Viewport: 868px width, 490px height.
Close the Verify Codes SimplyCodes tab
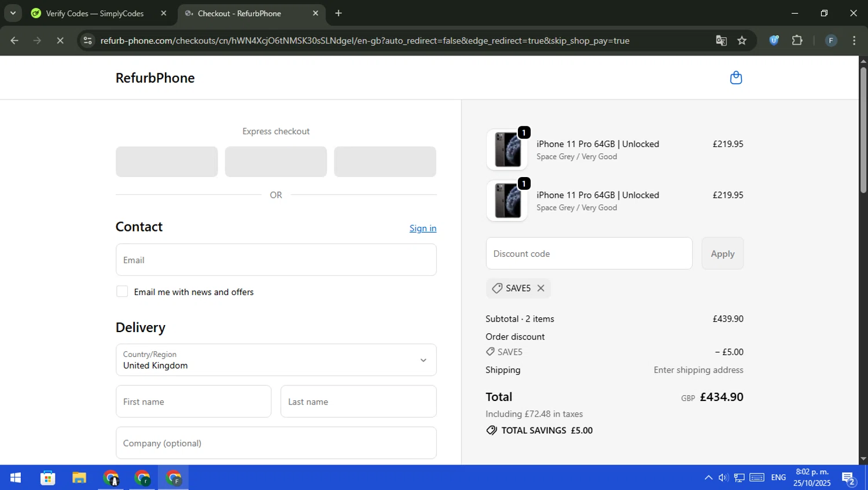tap(164, 13)
